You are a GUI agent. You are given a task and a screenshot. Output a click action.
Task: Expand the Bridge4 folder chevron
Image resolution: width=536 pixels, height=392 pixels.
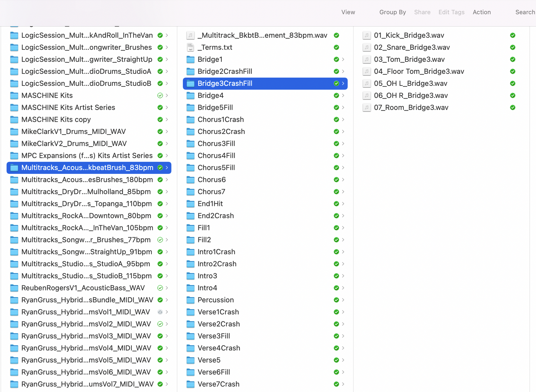[x=343, y=95]
